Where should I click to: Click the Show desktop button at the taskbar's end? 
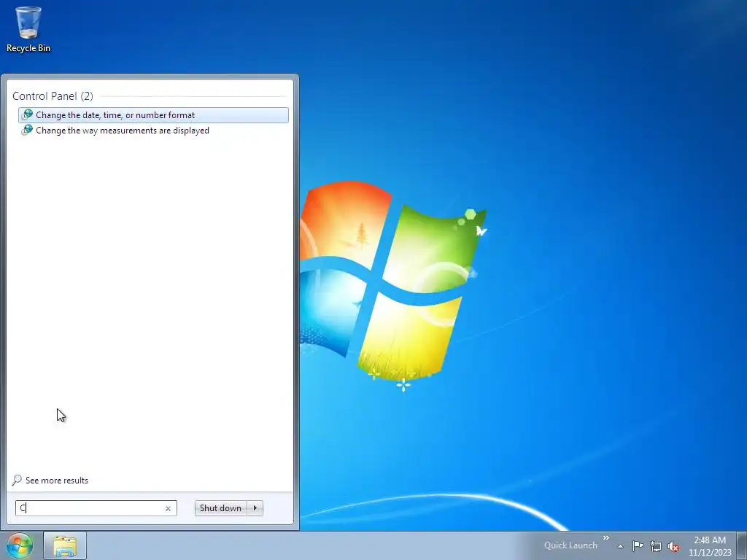pyautogui.click(x=742, y=545)
